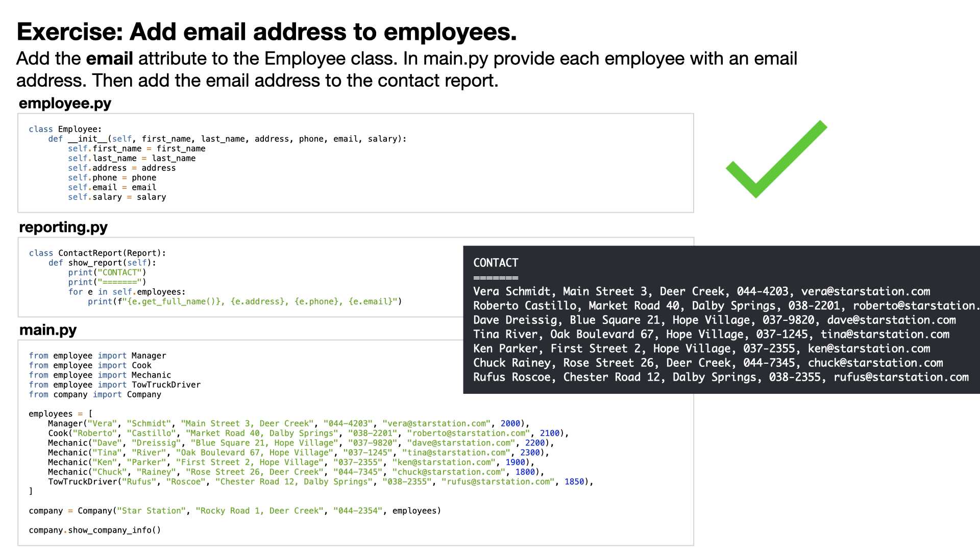The width and height of the screenshot is (980, 551).
Task: Click the 'company.show_company_info()' line
Action: coord(95,531)
